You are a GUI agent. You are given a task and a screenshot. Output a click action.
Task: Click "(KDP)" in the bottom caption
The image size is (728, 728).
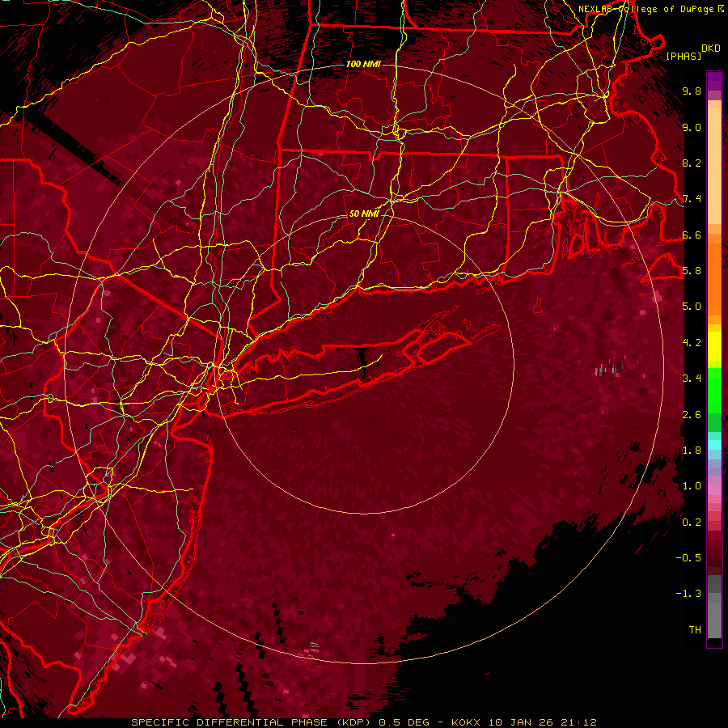pos(355,722)
